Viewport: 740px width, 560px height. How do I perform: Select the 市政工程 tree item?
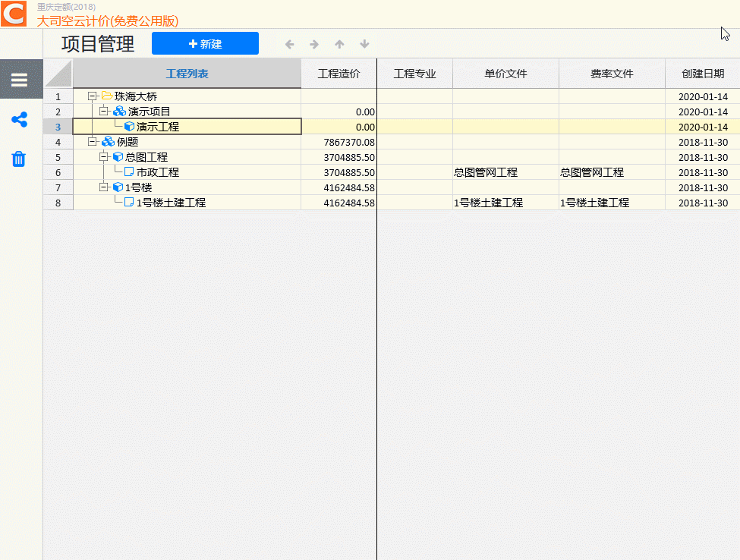pos(157,172)
